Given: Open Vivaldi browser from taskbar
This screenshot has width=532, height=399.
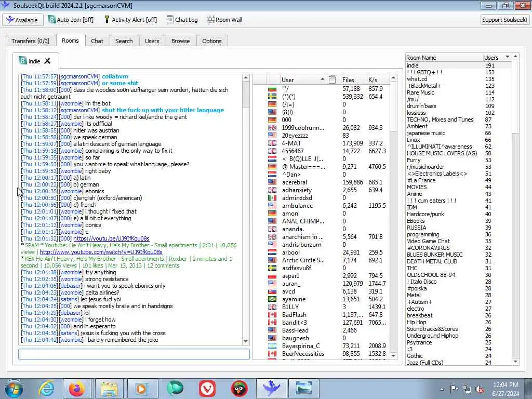Looking at the screenshot, I should pyautogui.click(x=207, y=389).
